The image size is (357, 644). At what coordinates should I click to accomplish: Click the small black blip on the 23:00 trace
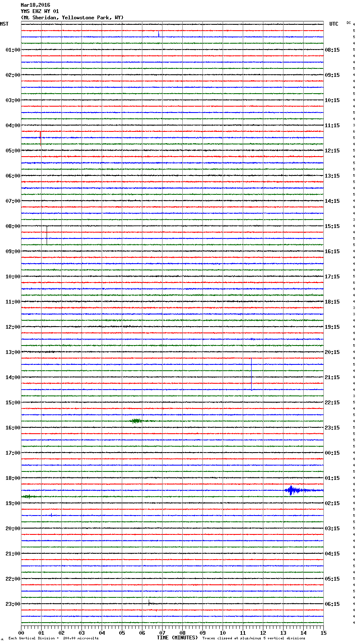tap(149, 603)
